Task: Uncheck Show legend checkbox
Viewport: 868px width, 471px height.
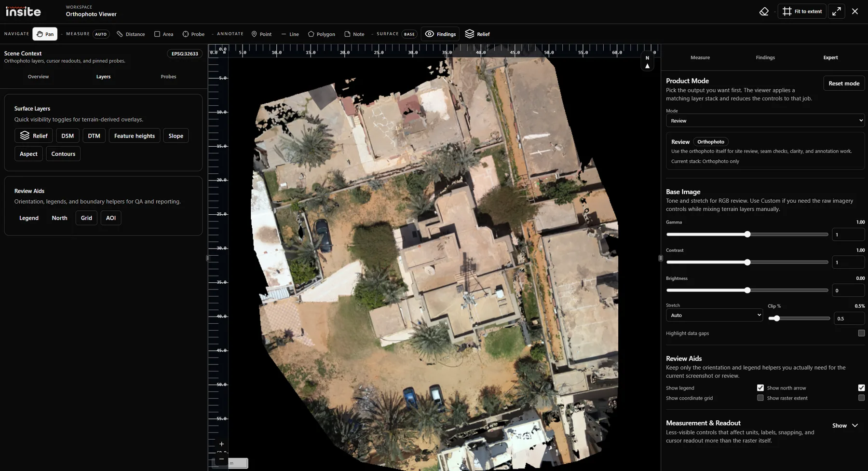Action: coord(760,388)
